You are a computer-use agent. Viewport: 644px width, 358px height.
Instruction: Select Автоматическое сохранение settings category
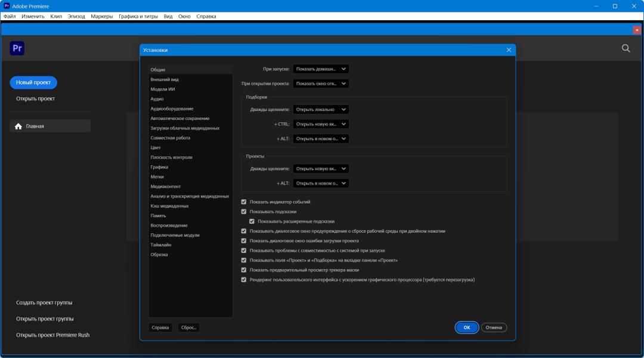179,119
